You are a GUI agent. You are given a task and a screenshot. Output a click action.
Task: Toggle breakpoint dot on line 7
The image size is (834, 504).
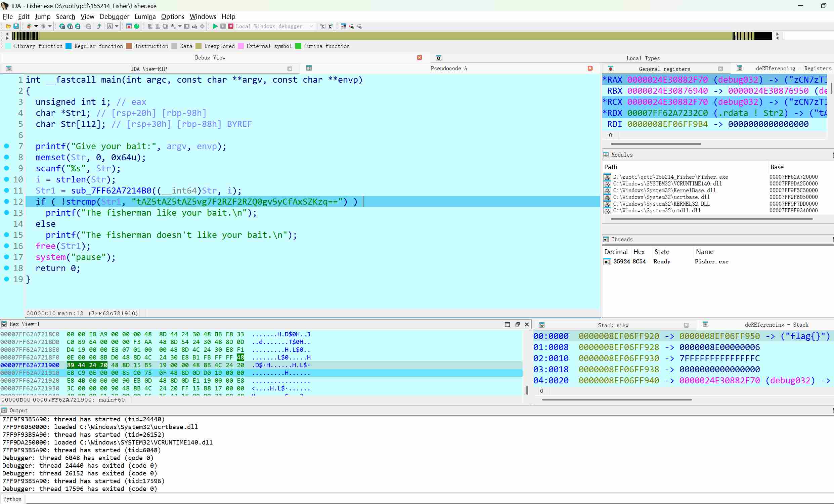[6, 146]
